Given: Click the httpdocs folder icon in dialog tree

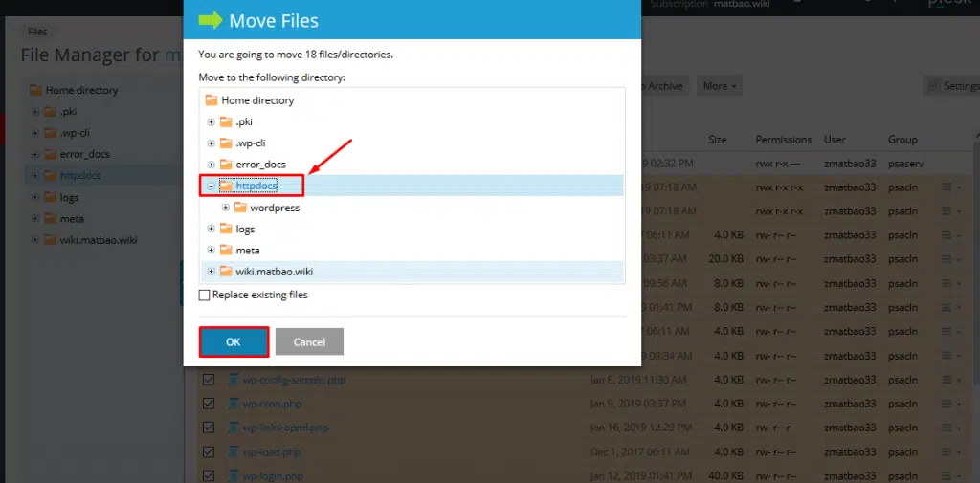Looking at the screenshot, I should pos(226,186).
